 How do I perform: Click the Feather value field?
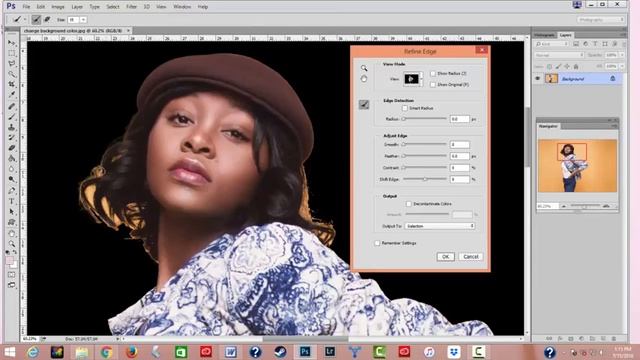pos(460,156)
